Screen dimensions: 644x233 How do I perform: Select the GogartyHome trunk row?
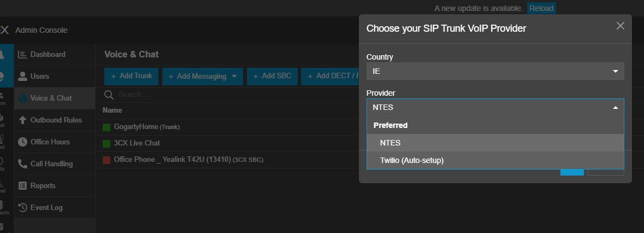(x=147, y=127)
